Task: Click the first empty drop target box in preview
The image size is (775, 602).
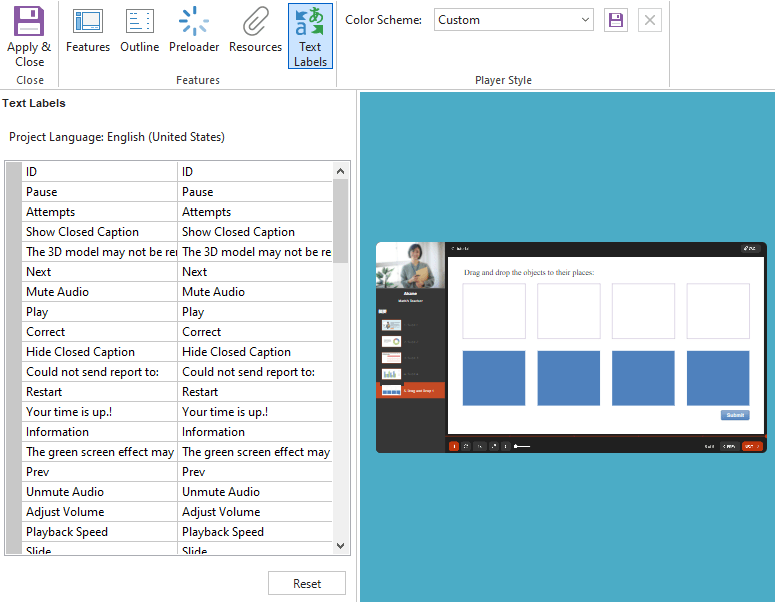Action: (494, 311)
